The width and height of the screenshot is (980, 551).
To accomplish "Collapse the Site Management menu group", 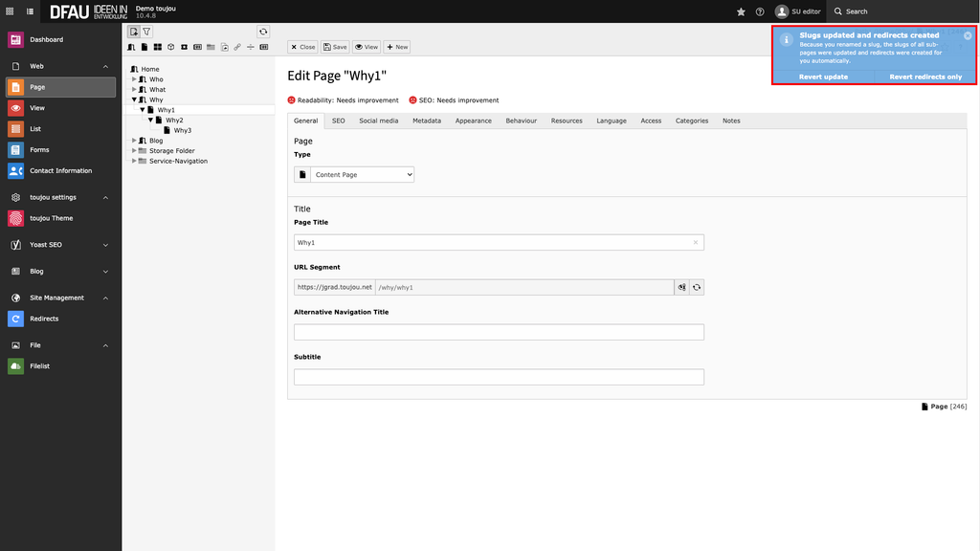I will tap(105, 298).
